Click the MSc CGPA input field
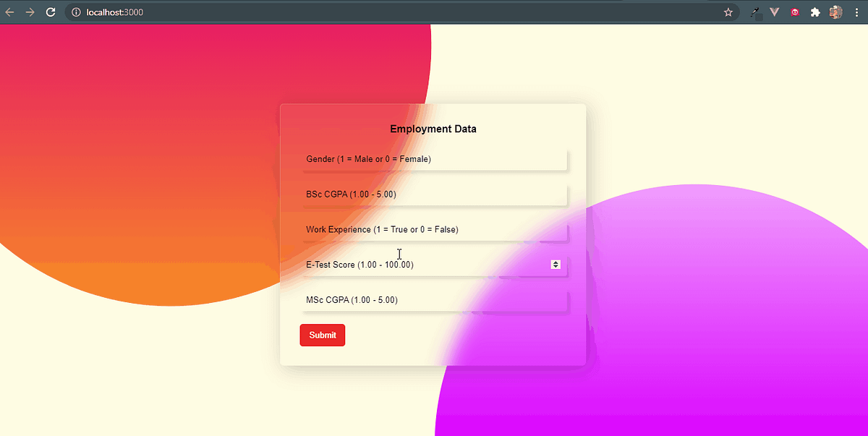Viewport: 868px width, 436px height. point(434,302)
